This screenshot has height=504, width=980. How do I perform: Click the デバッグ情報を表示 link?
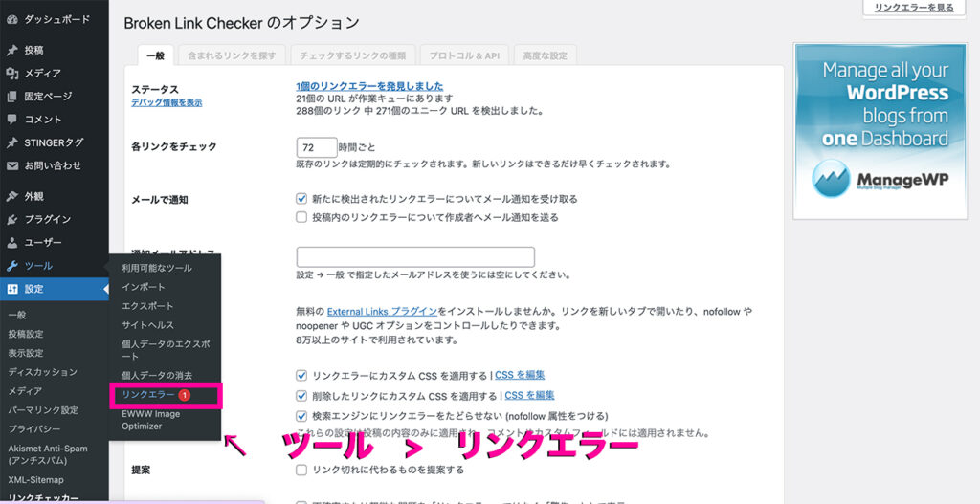click(x=167, y=102)
